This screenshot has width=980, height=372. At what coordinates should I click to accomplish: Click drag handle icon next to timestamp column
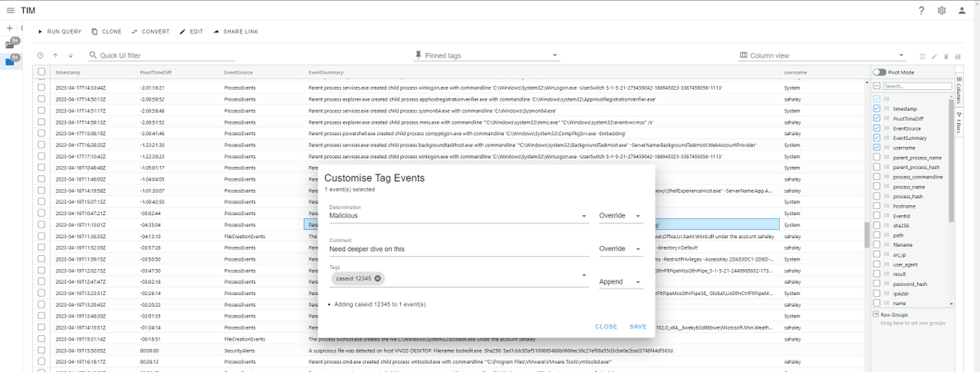pos(887,108)
